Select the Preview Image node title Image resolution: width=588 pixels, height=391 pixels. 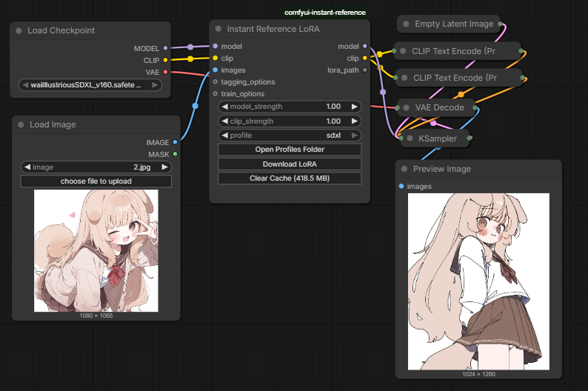click(x=442, y=169)
